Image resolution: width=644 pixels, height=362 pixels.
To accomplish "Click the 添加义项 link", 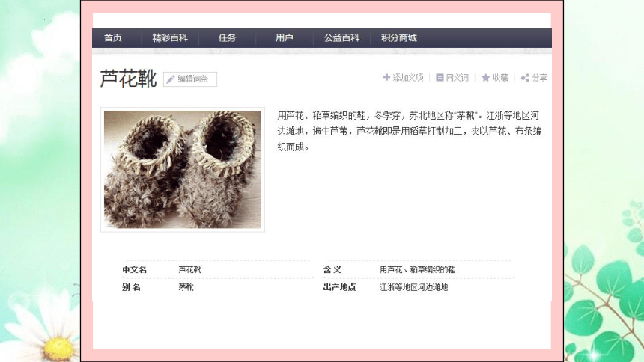I will pos(408,78).
